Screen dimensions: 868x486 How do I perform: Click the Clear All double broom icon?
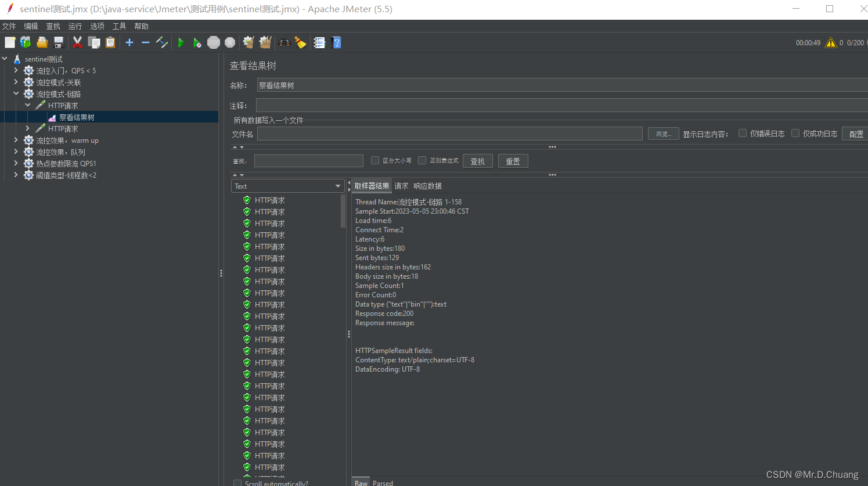(x=265, y=42)
